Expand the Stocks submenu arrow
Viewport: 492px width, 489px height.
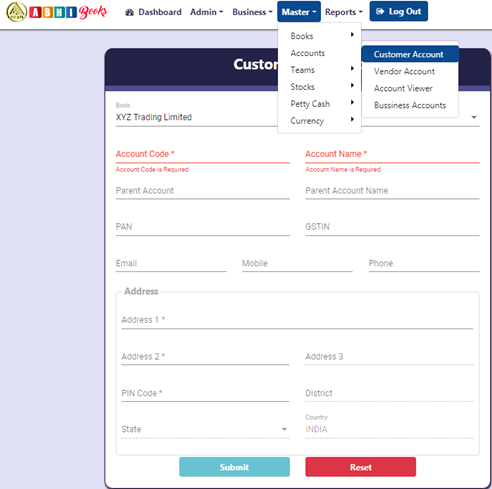tap(352, 86)
